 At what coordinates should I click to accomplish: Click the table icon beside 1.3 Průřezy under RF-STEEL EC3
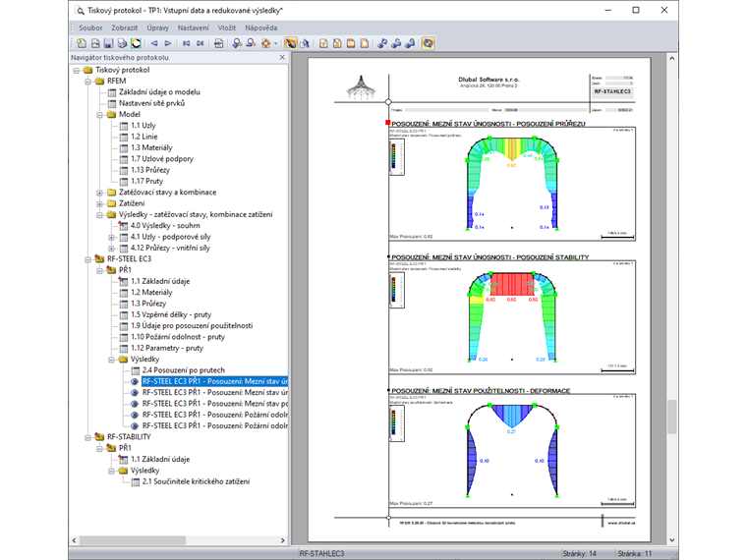coord(123,304)
